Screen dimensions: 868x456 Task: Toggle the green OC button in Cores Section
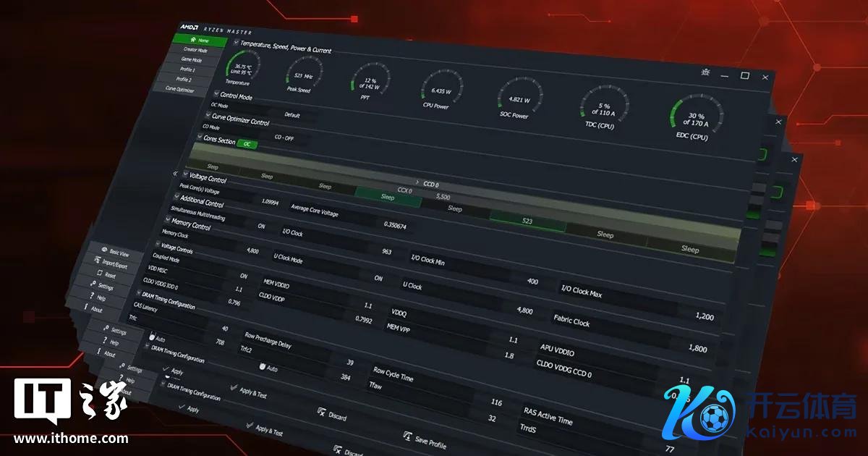247,144
